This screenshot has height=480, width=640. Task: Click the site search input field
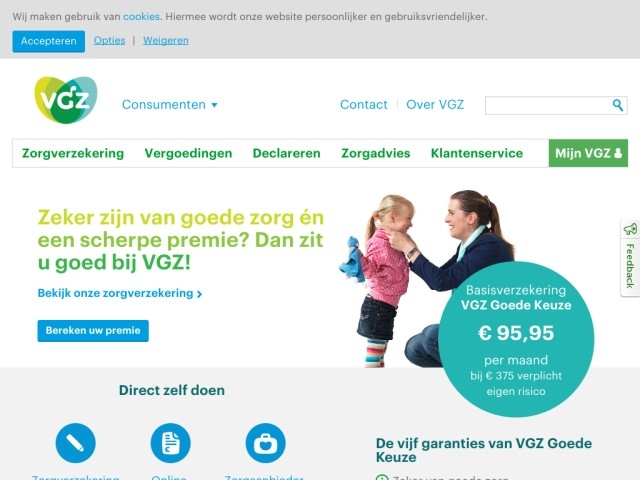548,105
